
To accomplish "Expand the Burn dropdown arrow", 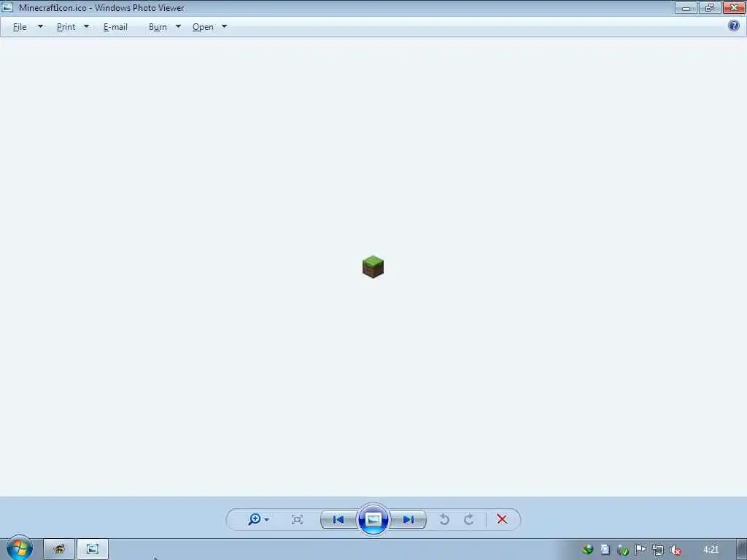I will pyautogui.click(x=178, y=27).
